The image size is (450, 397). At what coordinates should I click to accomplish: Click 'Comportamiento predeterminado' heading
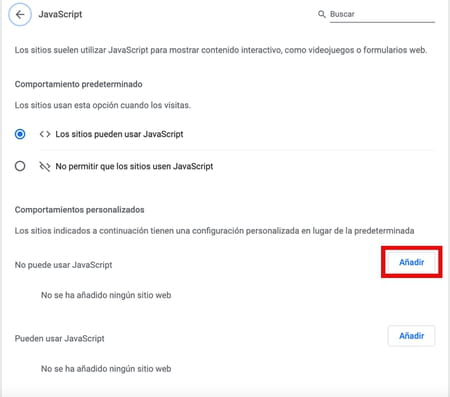78,84
